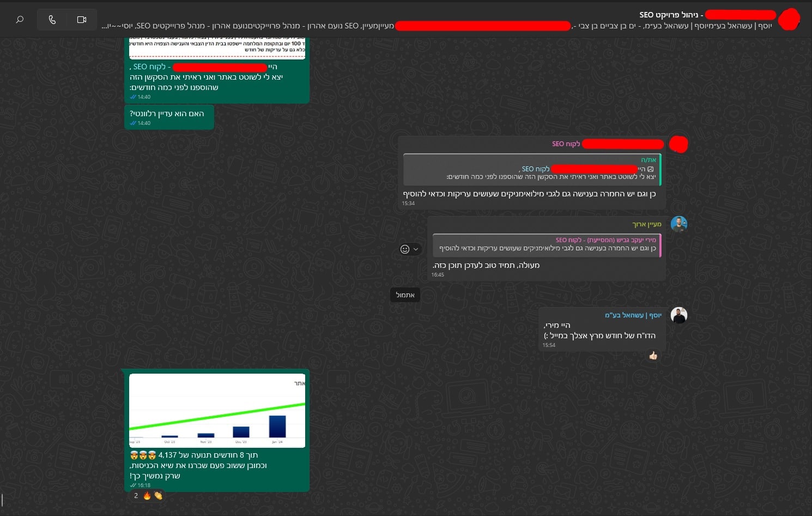Open the avatar beside the 15:34 message
Image resolution: width=812 pixels, height=516 pixels.
678,145
